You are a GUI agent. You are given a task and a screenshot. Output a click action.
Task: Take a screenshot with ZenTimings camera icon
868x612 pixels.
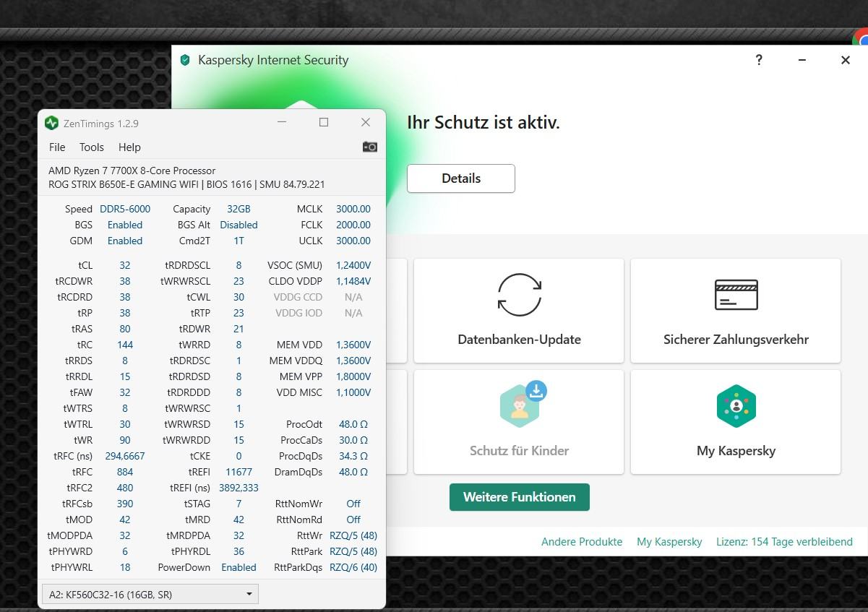point(370,147)
